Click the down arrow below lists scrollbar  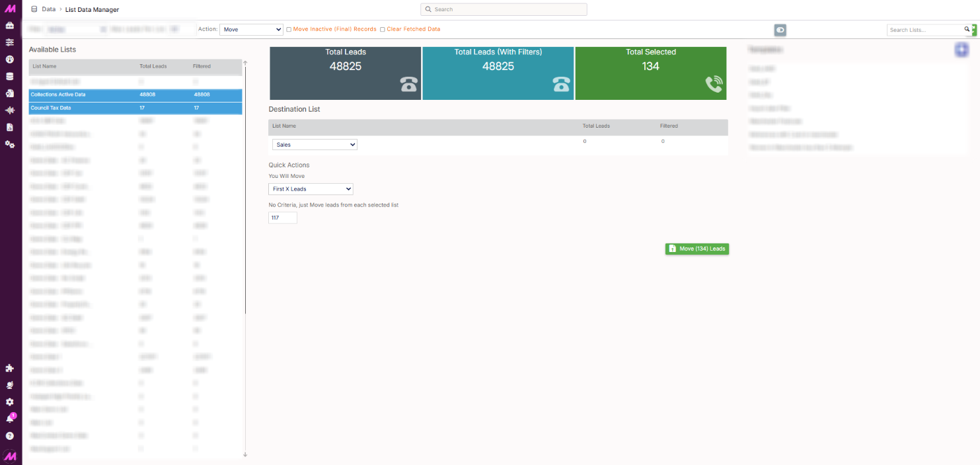pos(245,454)
